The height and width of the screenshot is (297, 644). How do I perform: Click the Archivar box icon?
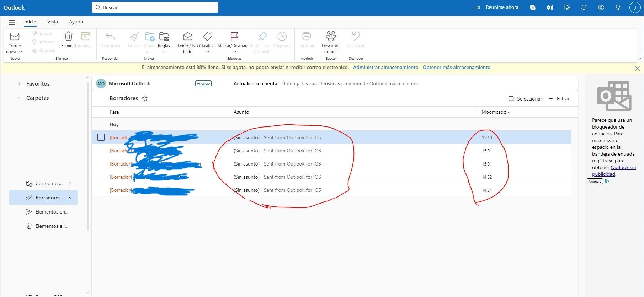coord(85,36)
